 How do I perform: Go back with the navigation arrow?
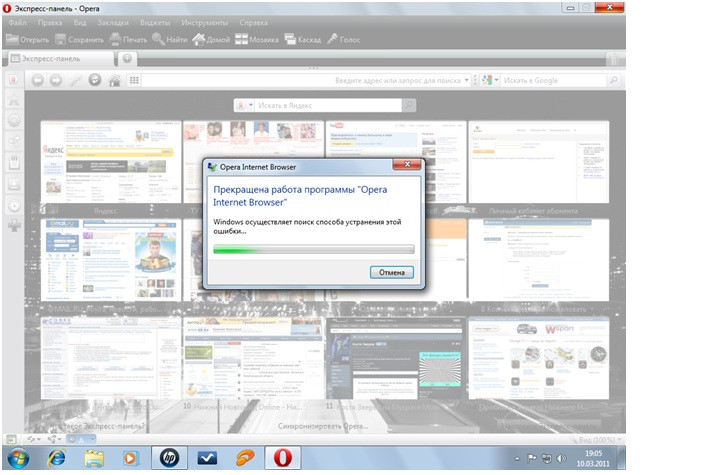coord(37,80)
